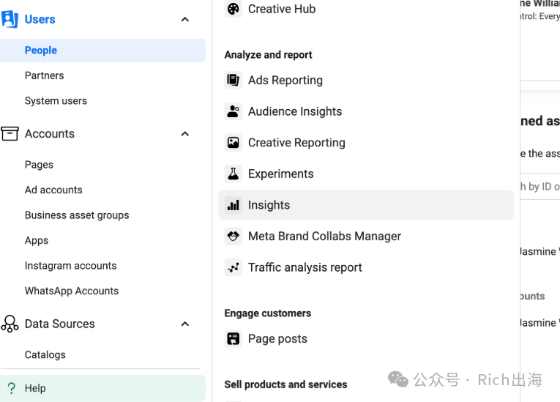Click the Ads Reporting icon
This screenshot has height=402, width=560.
click(x=233, y=80)
